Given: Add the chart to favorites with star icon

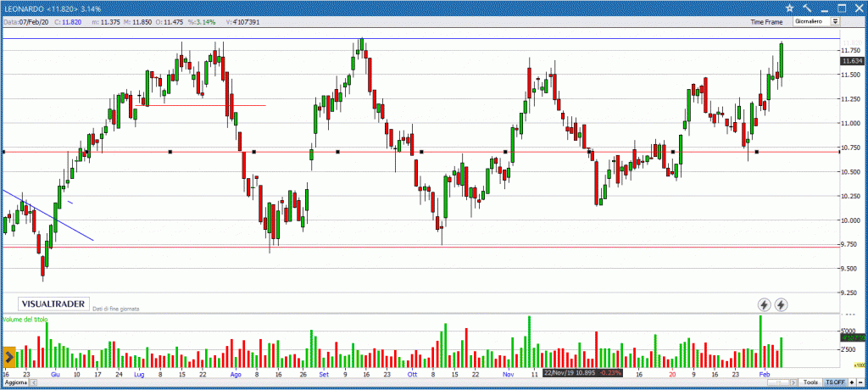Looking at the screenshot, I should pyautogui.click(x=789, y=8).
